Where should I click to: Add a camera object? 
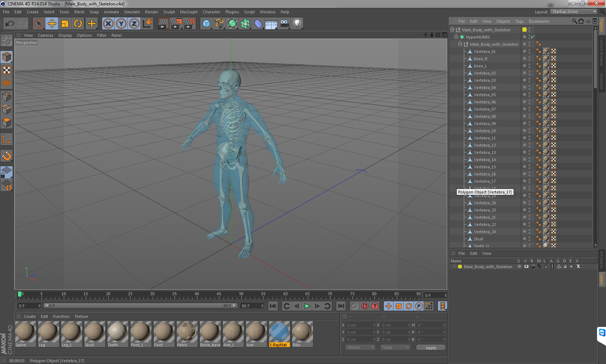tap(284, 24)
